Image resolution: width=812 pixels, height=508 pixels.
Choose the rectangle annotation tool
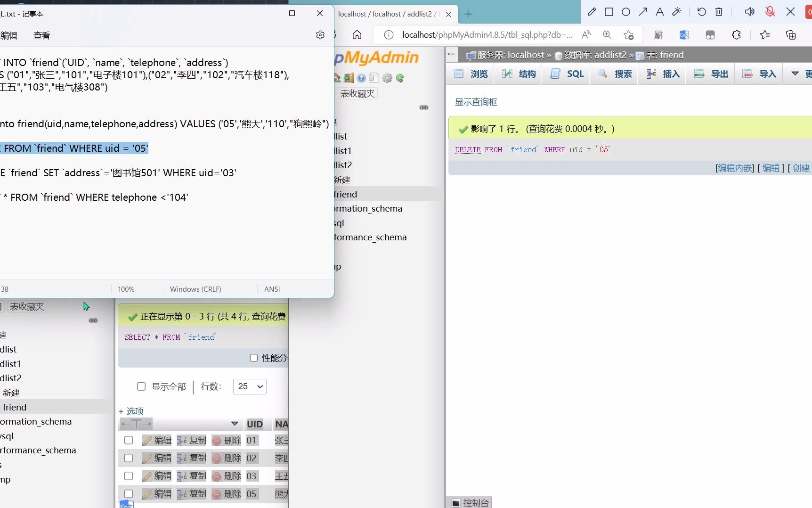pos(609,12)
